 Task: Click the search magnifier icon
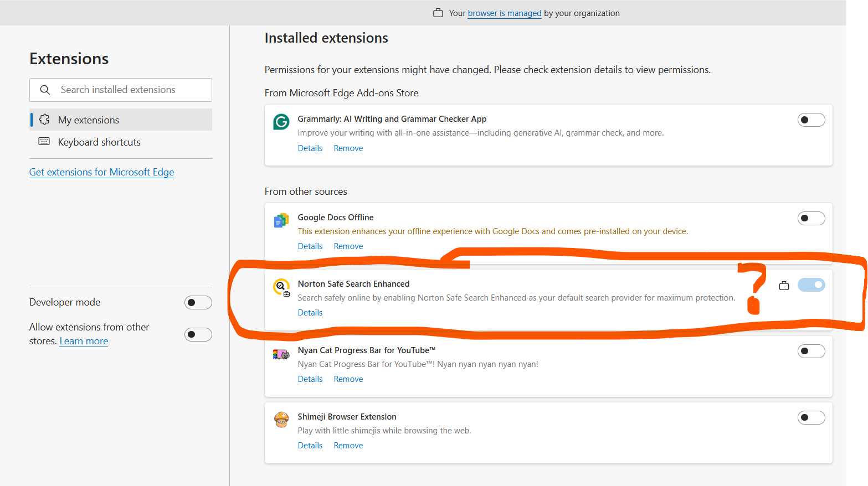(45, 90)
